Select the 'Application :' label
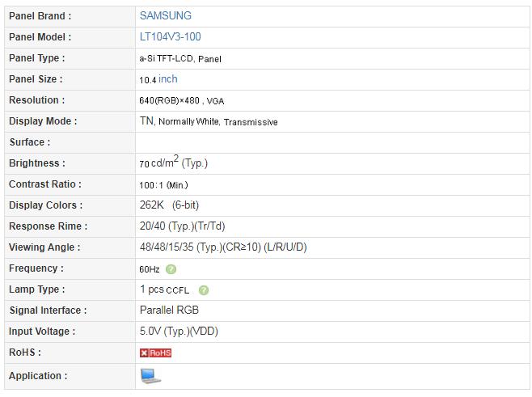This screenshot has width=532, height=397. click(x=38, y=376)
